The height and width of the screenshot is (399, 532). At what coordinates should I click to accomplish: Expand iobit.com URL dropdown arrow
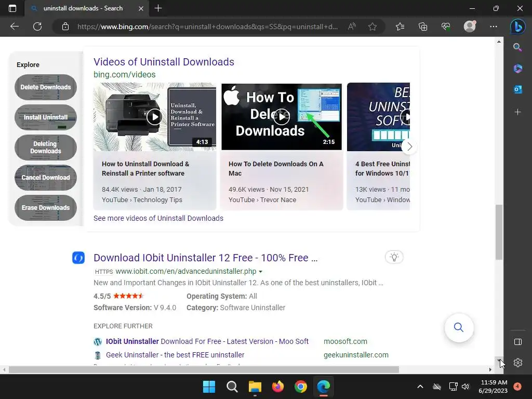tap(261, 272)
